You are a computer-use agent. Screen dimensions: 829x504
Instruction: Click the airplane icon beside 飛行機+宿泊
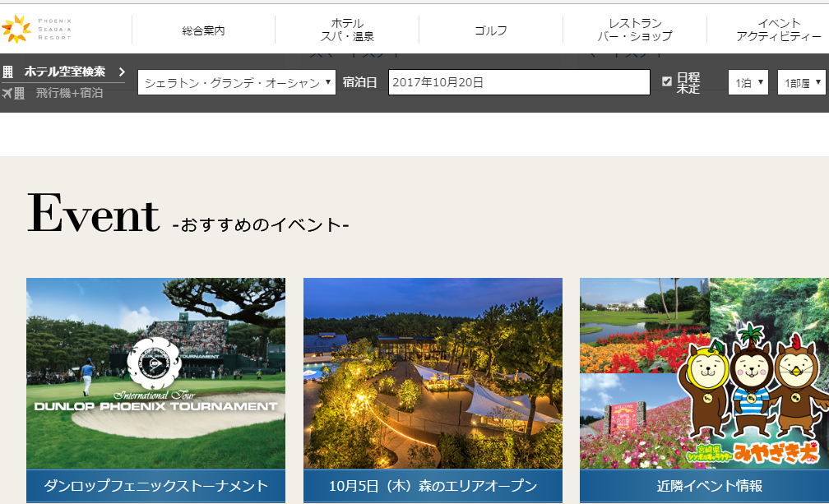click(x=7, y=94)
